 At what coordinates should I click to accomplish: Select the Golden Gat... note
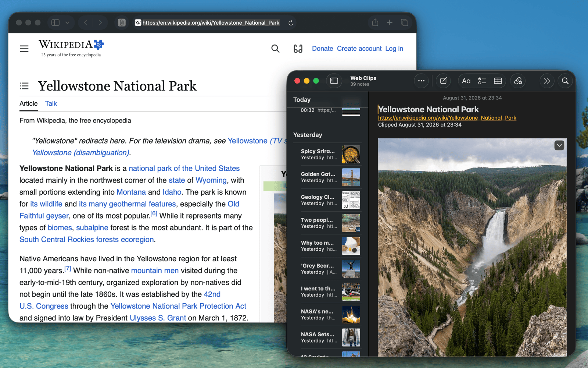(327, 177)
